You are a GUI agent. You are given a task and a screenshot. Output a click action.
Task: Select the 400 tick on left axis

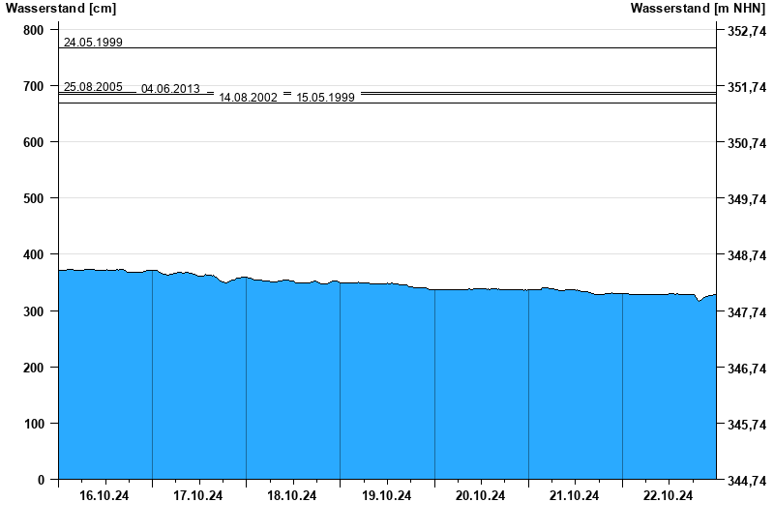pos(34,254)
